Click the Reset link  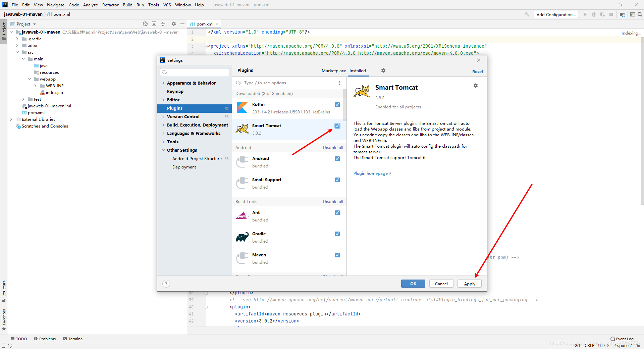click(x=478, y=72)
